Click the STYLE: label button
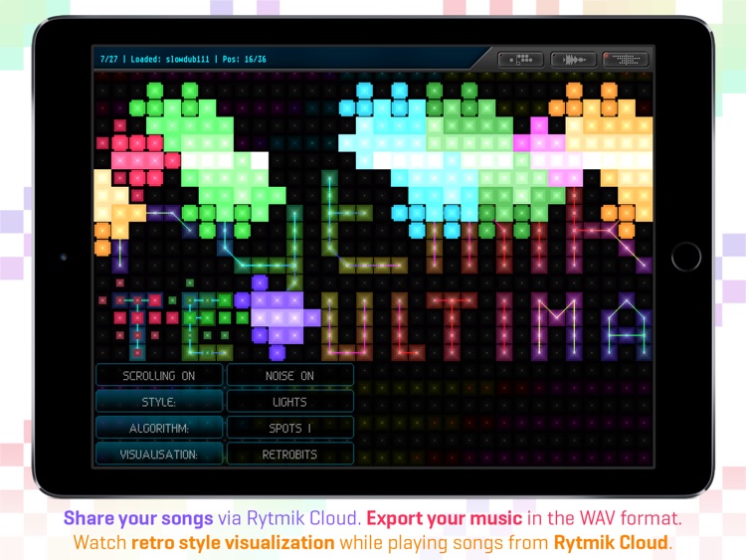 click(159, 402)
